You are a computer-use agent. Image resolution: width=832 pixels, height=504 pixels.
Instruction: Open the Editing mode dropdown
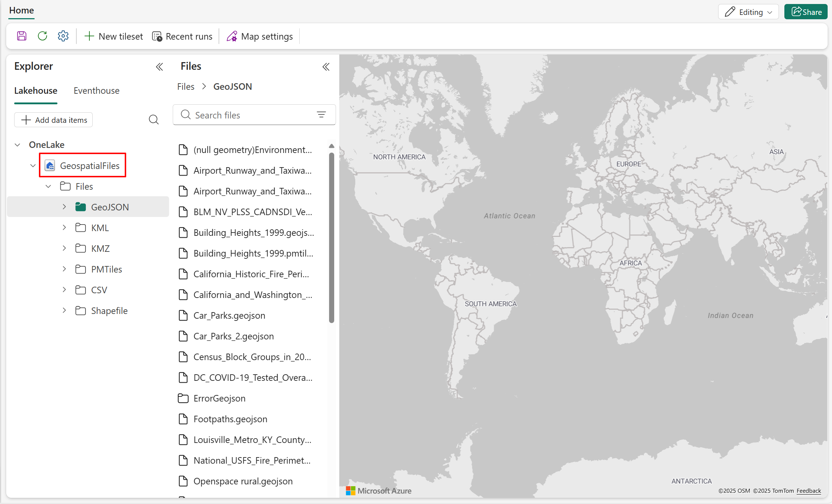(748, 12)
